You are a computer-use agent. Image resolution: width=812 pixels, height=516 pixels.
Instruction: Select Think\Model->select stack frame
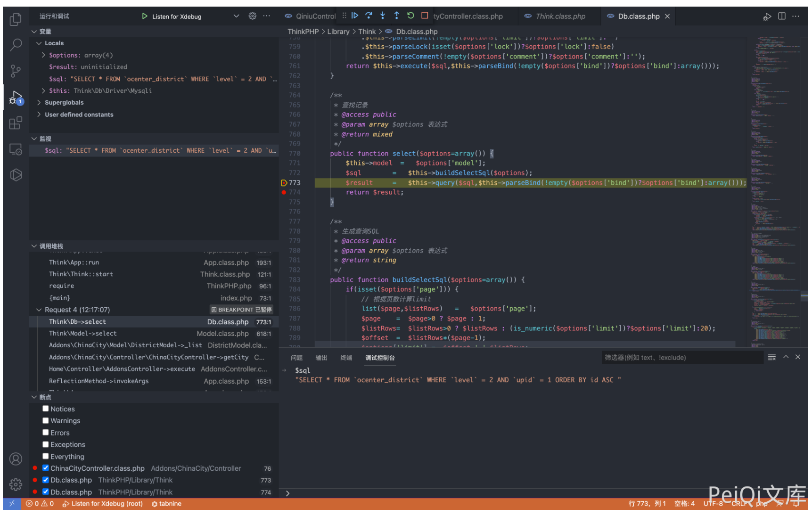(83, 334)
